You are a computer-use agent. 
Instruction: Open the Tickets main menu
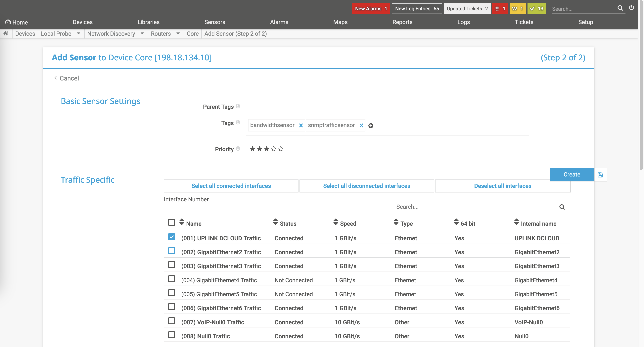click(x=524, y=22)
